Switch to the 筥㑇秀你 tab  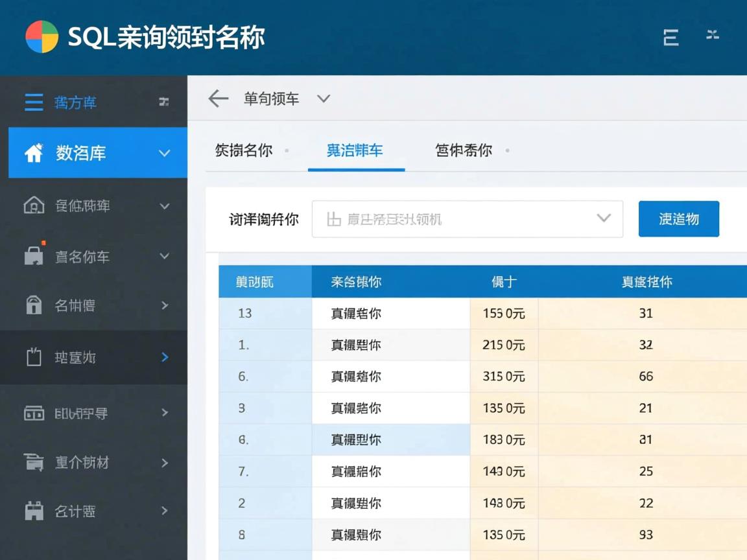(x=463, y=150)
